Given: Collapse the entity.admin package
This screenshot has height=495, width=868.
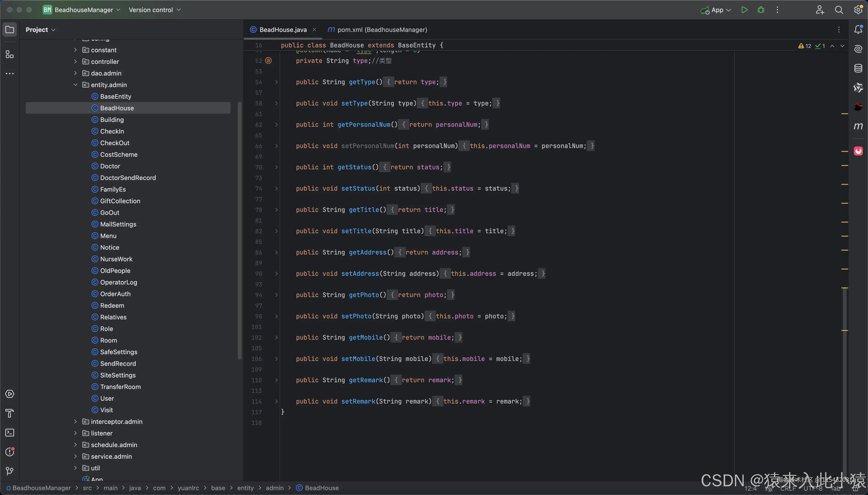Looking at the screenshot, I should point(76,85).
